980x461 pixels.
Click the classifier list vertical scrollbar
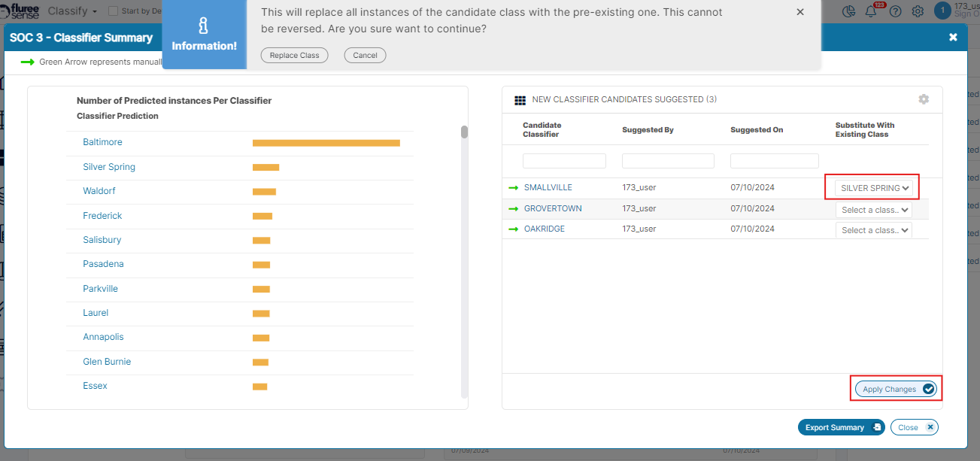465,132
